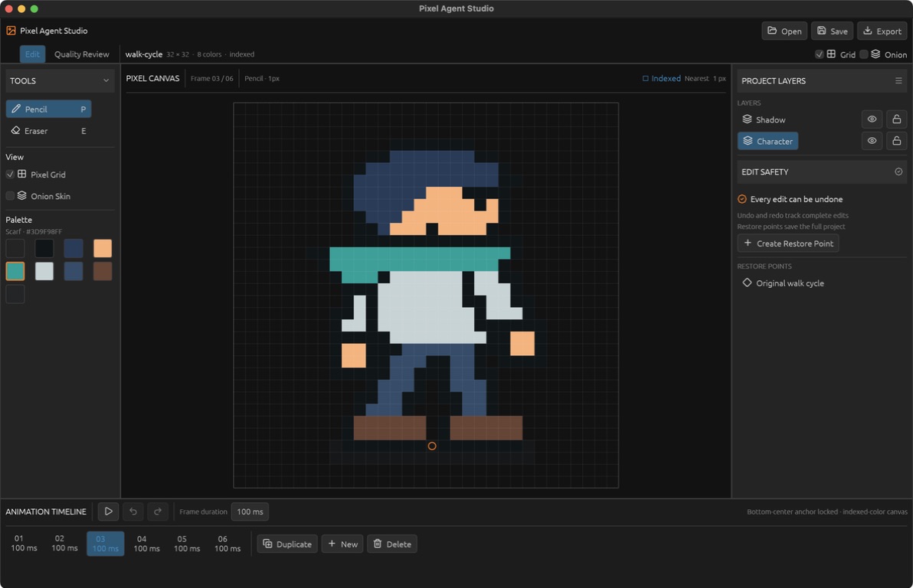Select the Shadow layer
This screenshot has height=588, width=913.
coord(764,119)
